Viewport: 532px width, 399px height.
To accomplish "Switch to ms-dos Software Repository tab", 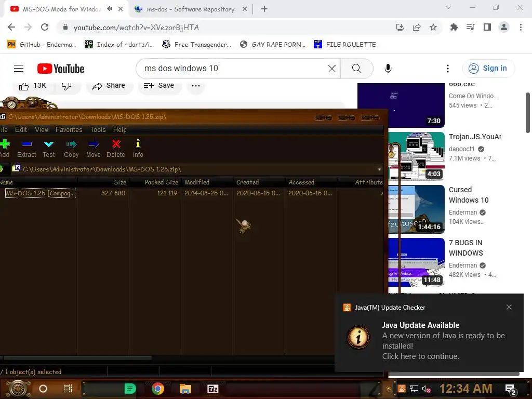I will [190, 9].
